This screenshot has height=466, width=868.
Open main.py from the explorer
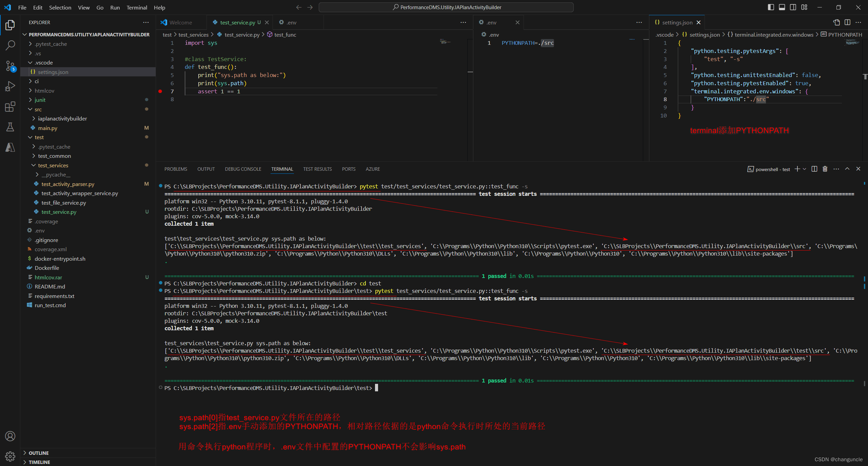[x=47, y=128]
